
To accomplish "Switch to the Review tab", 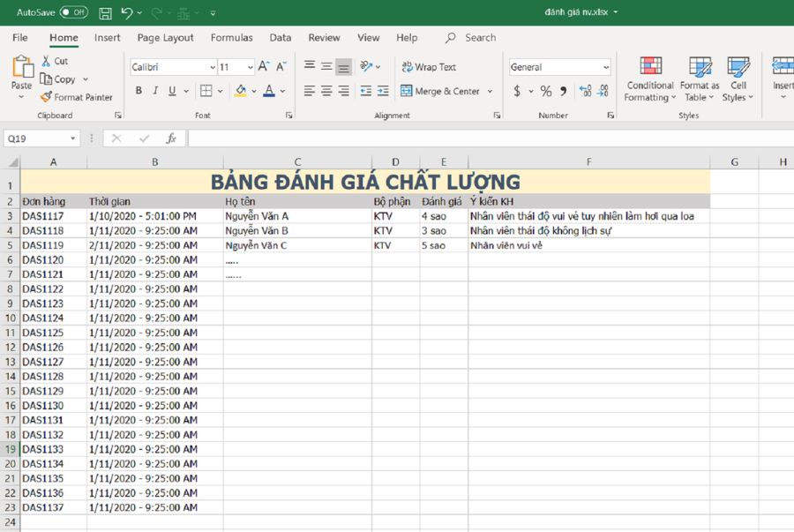I will [324, 37].
